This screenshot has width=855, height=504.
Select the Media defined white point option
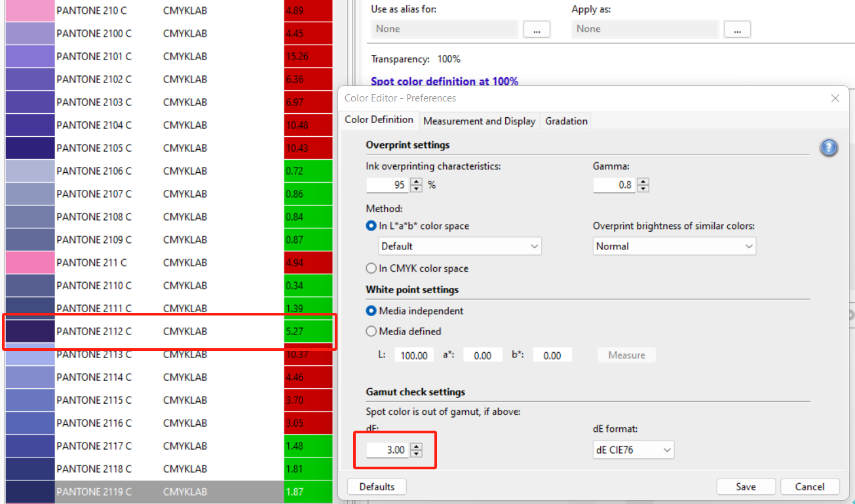point(371,331)
